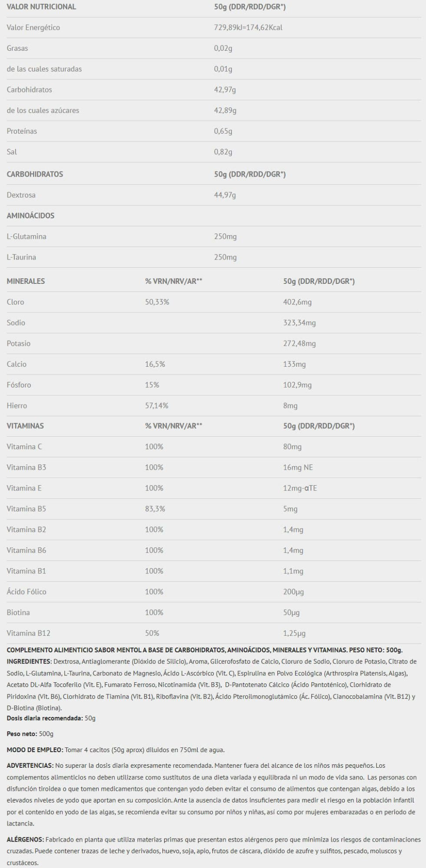Click the Hierro row label
The width and height of the screenshot is (426, 868).
coord(17,406)
